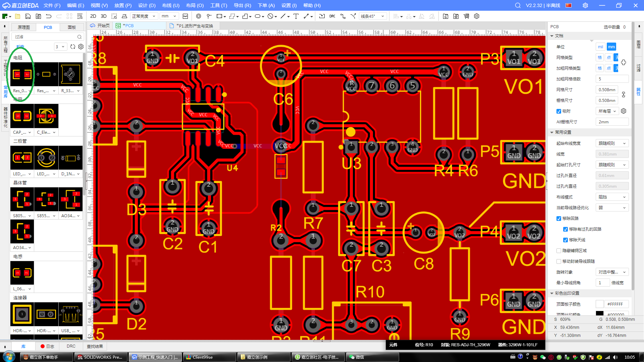Toggle the 吸附 snap checkbox
Viewport: 644px width, 362px height.
point(559,111)
